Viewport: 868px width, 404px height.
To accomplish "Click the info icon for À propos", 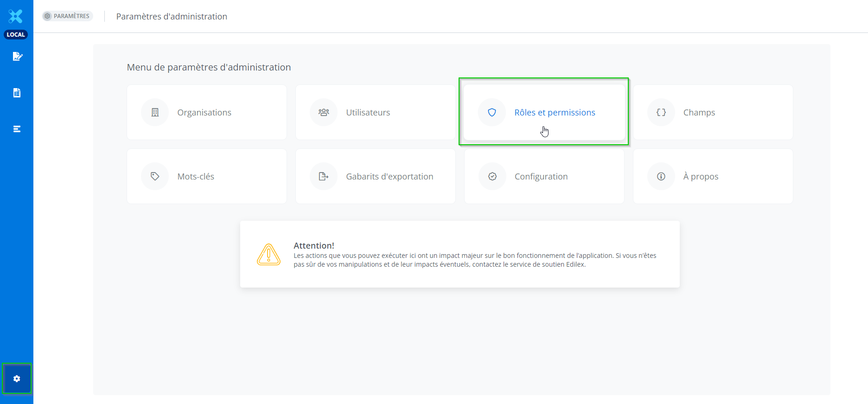I will click(x=661, y=176).
